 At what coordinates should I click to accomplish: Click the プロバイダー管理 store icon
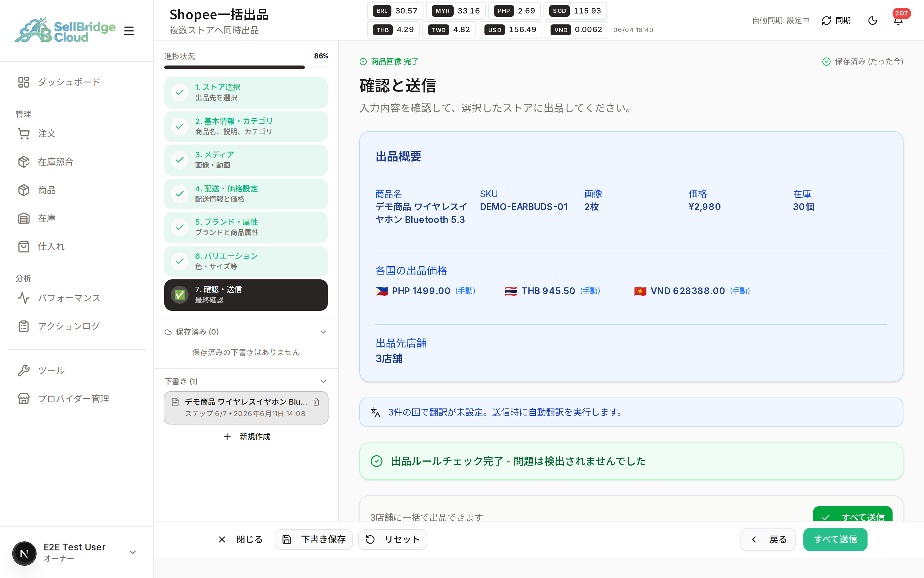pyautogui.click(x=24, y=399)
